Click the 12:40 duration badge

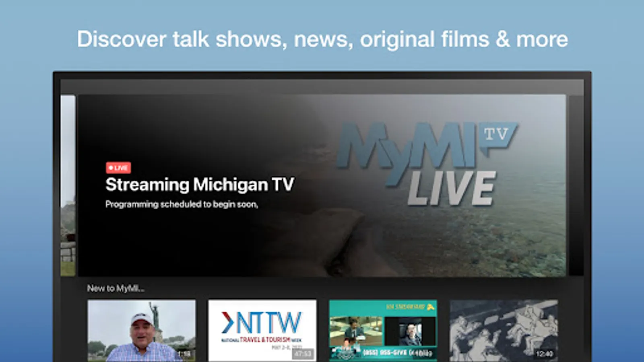[544, 354]
